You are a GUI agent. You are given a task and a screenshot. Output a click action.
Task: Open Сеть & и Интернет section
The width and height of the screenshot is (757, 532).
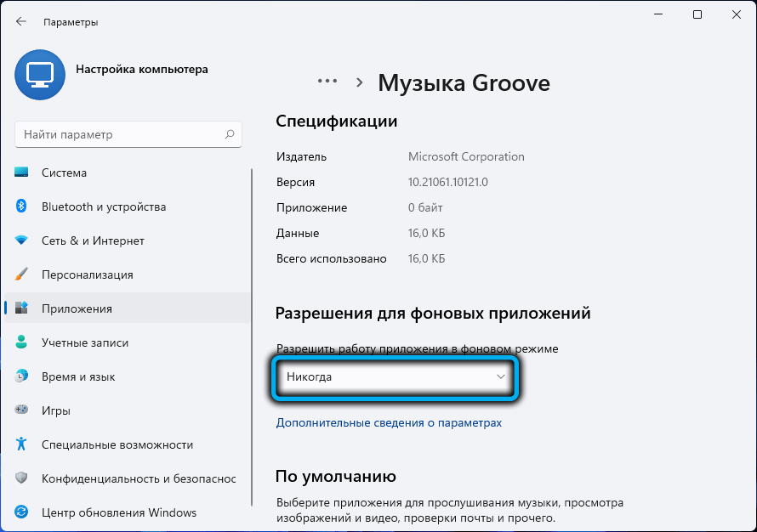pyautogui.click(x=128, y=241)
